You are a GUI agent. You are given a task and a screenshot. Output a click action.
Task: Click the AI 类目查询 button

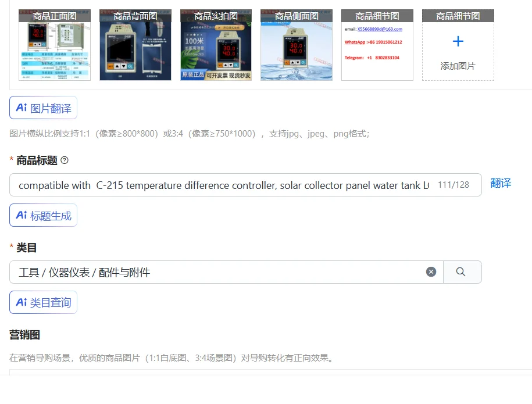44,302
